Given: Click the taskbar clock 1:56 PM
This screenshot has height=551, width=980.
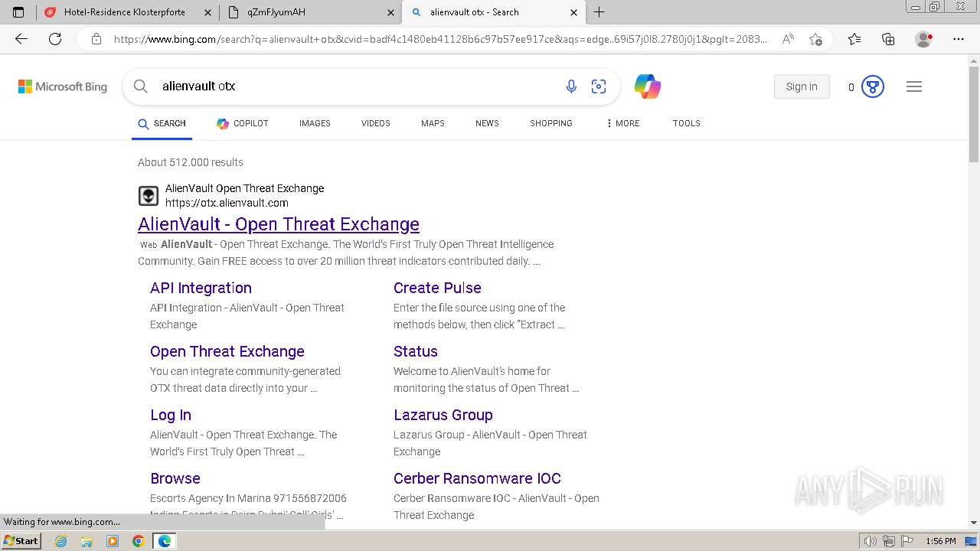Looking at the screenshot, I should click(x=940, y=541).
